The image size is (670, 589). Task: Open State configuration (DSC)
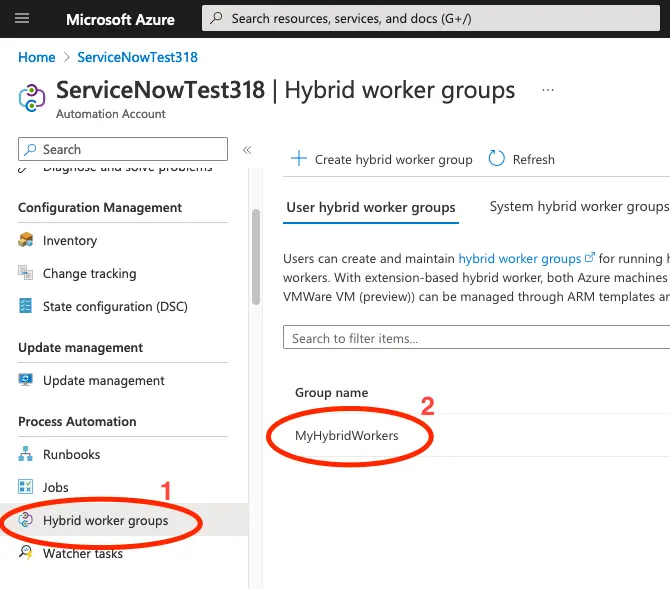pos(115,306)
